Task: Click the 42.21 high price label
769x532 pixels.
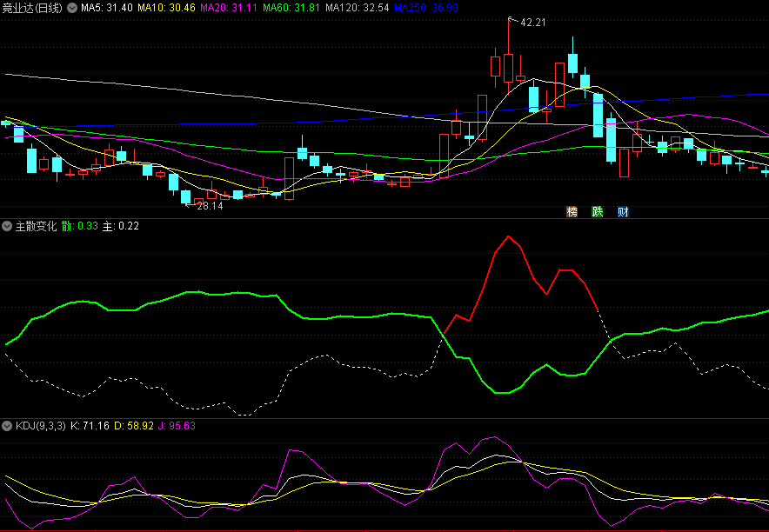Action: pos(533,22)
